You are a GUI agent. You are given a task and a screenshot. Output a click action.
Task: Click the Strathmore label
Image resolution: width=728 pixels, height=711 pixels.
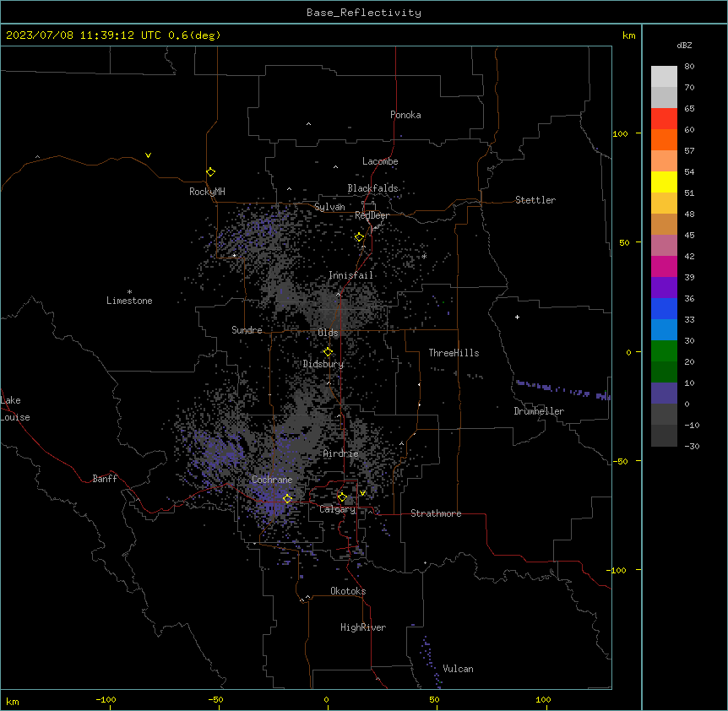coord(436,513)
